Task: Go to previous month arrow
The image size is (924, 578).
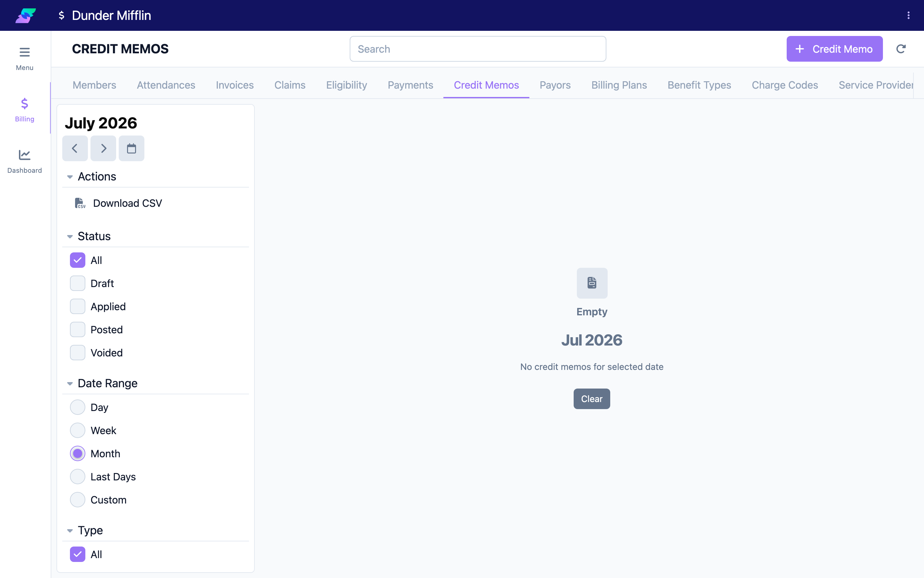Action: [75, 148]
